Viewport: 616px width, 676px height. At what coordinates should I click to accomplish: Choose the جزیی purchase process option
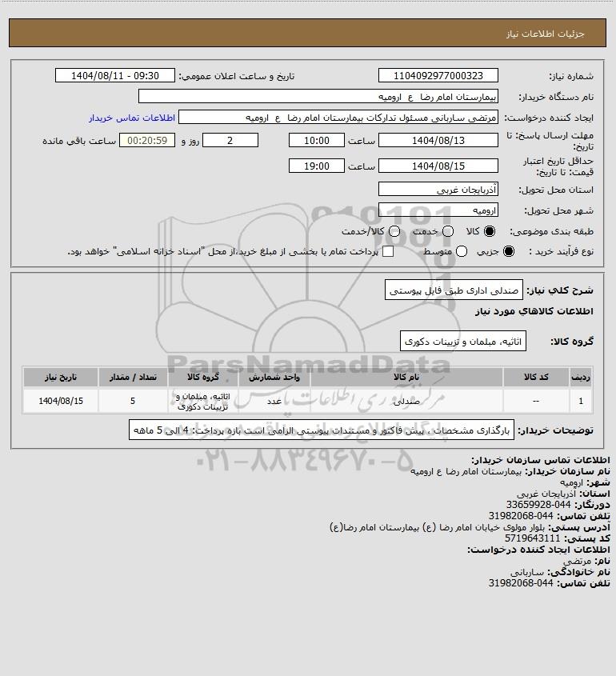click(x=509, y=251)
